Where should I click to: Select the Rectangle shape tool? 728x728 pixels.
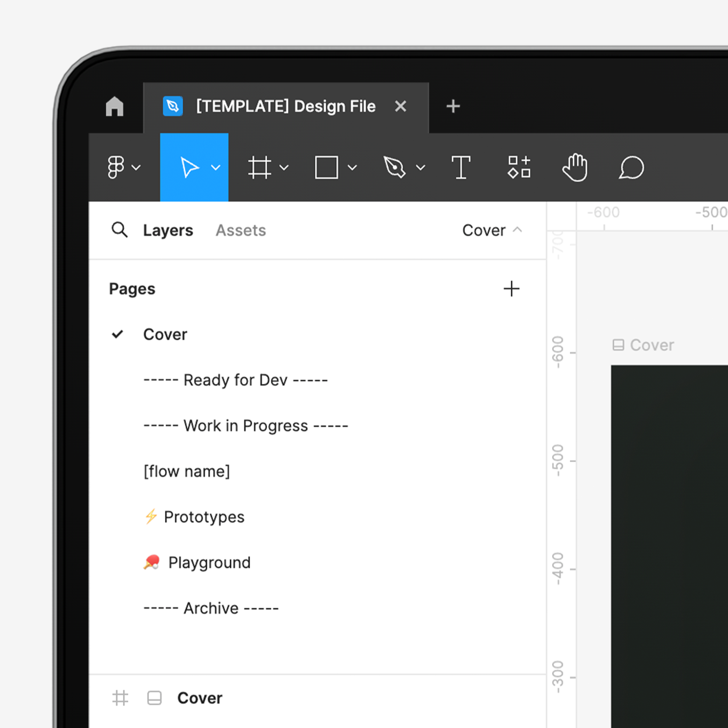(326, 167)
